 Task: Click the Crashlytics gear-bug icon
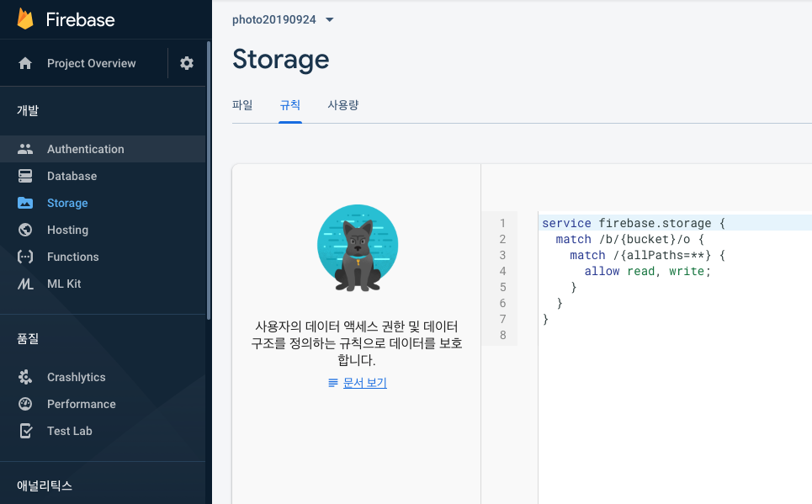[25, 377]
